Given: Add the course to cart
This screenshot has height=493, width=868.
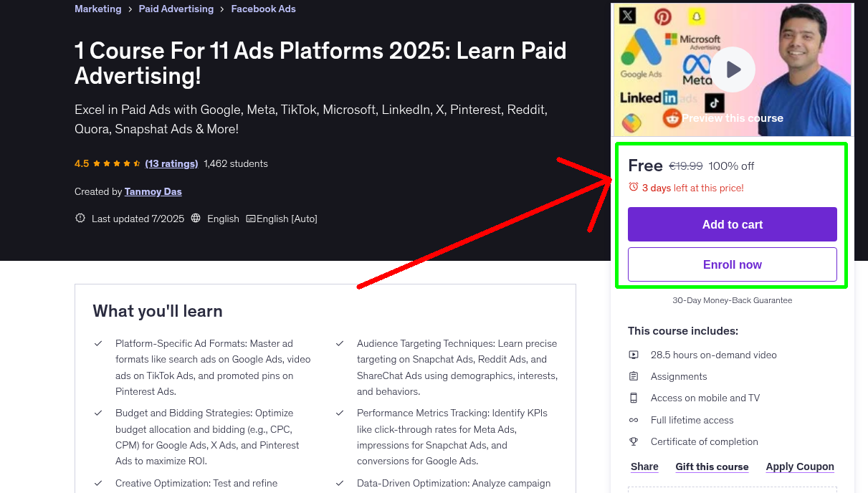Looking at the screenshot, I should click(732, 224).
